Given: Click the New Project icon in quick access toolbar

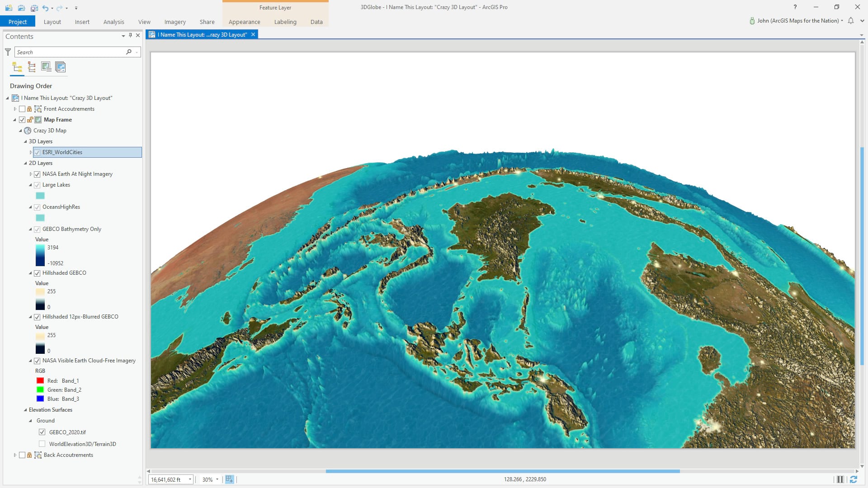Looking at the screenshot, I should [x=9, y=8].
